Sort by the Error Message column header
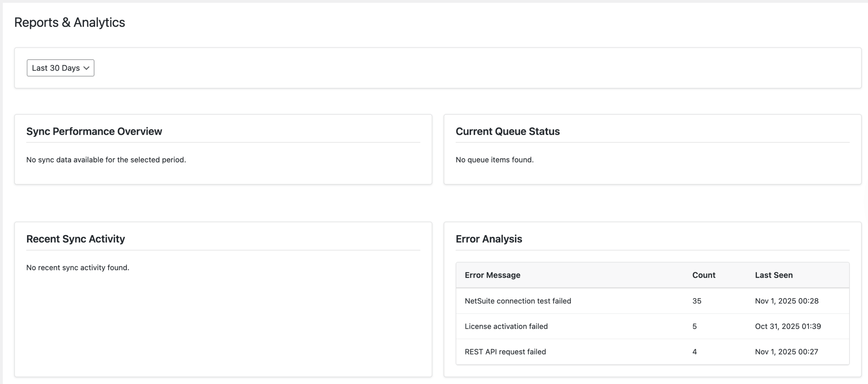 (492, 275)
